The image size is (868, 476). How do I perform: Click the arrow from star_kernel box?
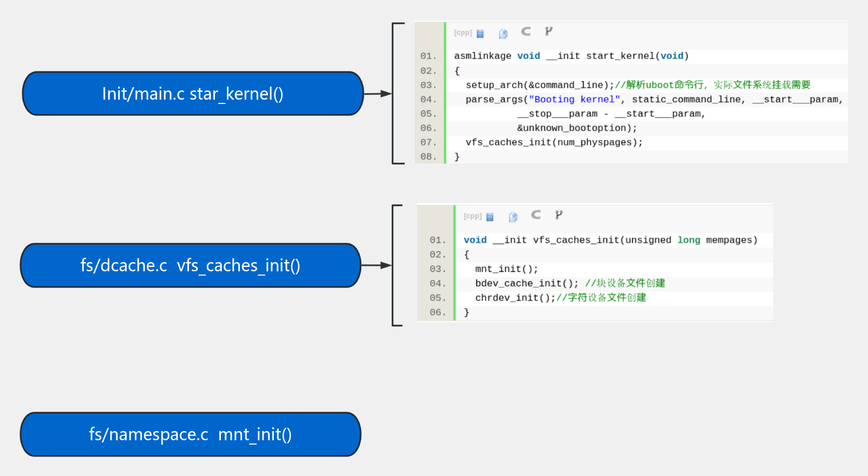tap(377, 94)
